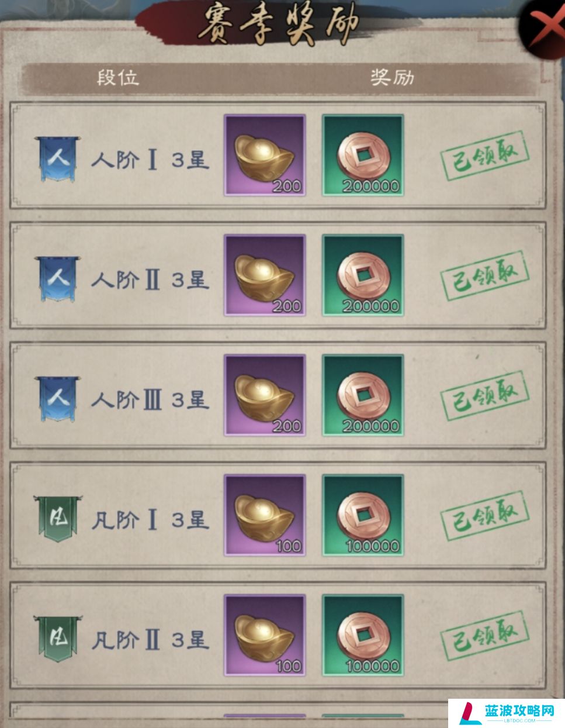Click the blue 人 banner in 人阶Ⅲ row
The width and height of the screenshot is (565, 728).
pos(57,399)
